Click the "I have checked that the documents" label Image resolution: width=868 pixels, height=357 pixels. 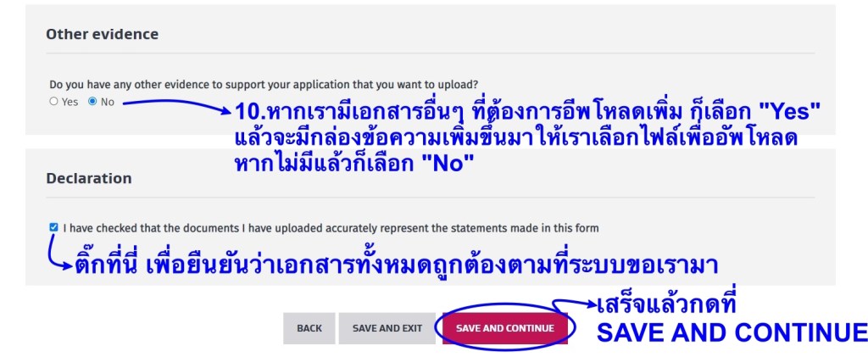pos(331,228)
